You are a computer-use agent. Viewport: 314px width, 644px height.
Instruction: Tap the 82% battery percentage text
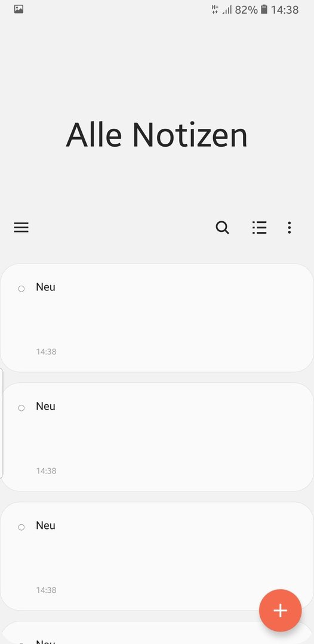pos(246,10)
